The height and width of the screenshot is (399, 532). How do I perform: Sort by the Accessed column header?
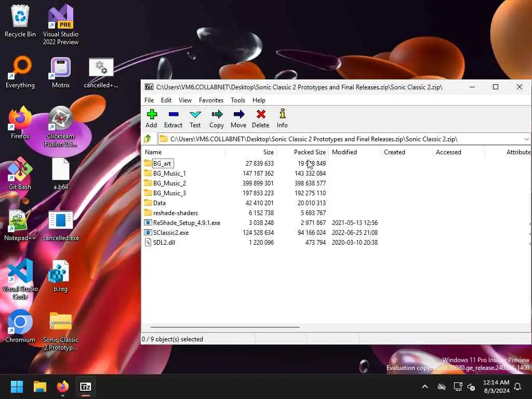(458, 152)
